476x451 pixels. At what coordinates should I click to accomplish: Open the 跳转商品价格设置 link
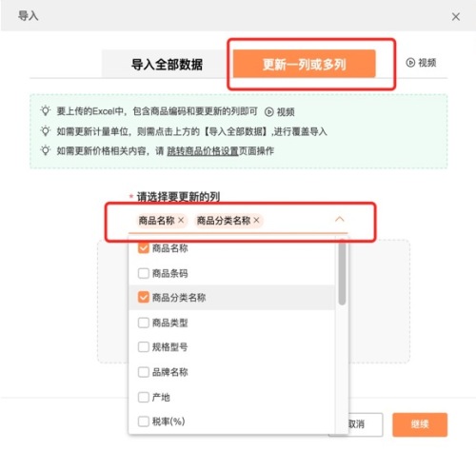tap(203, 151)
